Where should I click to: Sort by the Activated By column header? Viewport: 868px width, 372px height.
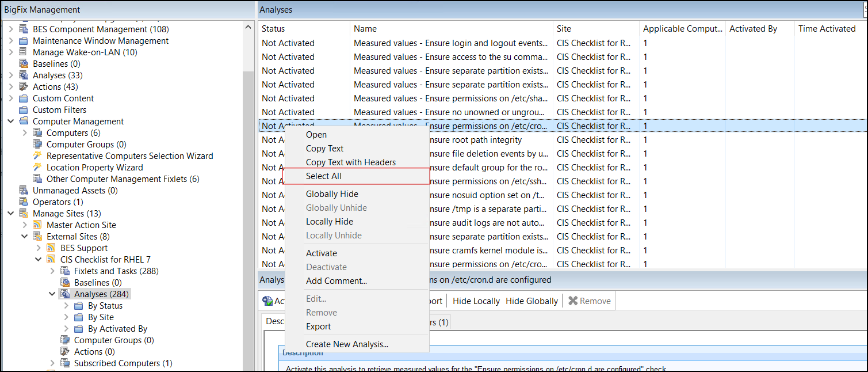(759, 29)
